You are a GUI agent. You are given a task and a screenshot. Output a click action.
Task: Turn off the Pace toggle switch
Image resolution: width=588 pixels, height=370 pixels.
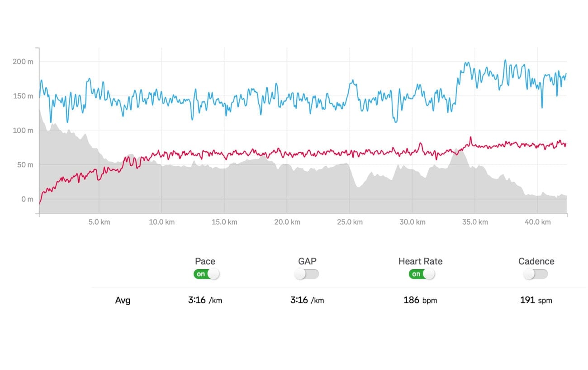coord(206,274)
